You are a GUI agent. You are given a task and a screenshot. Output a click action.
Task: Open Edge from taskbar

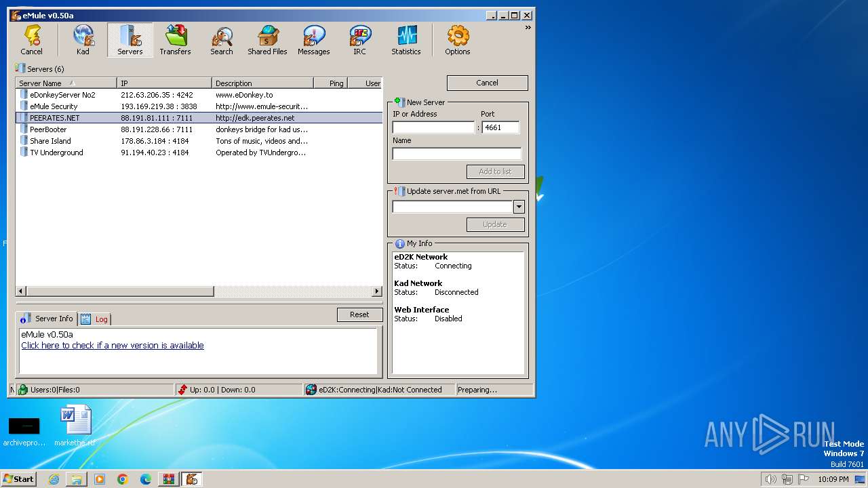(x=146, y=479)
